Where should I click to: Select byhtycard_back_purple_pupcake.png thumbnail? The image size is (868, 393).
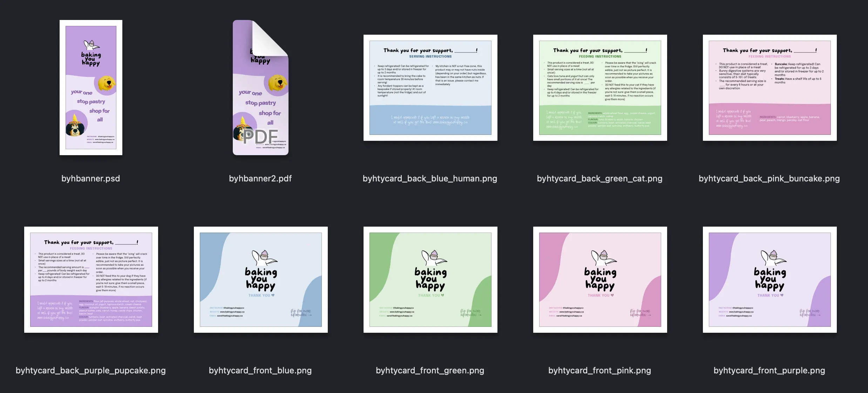[x=91, y=279]
